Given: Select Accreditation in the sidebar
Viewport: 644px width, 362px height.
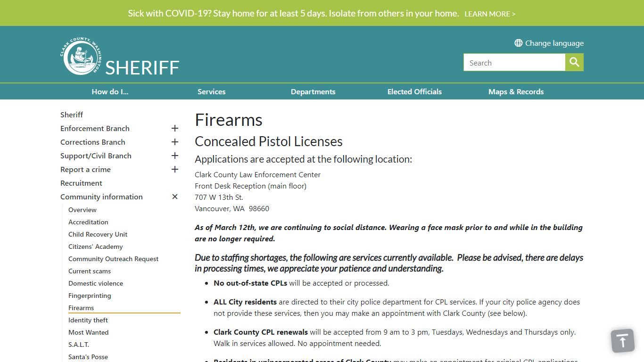Looking at the screenshot, I should pos(88,222).
